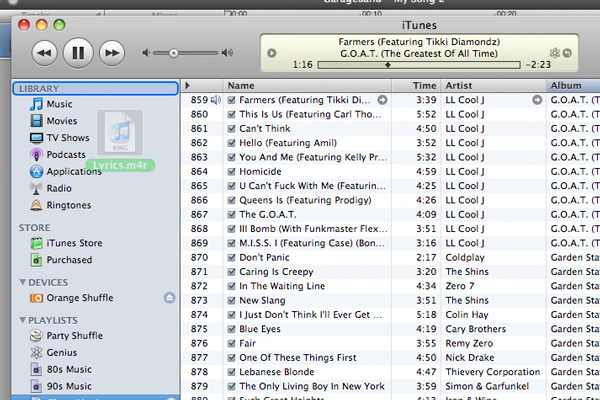Uncheck the Can't Think track checkbox
The height and width of the screenshot is (400, 600).
[x=231, y=129]
